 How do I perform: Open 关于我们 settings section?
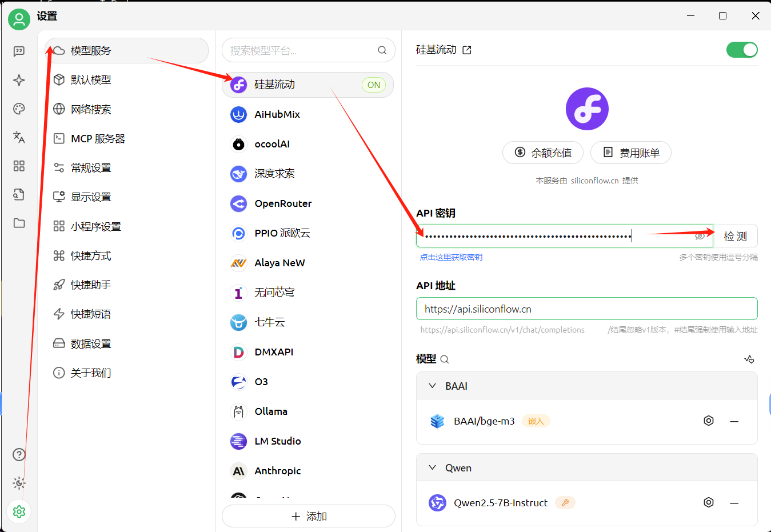(x=126, y=373)
